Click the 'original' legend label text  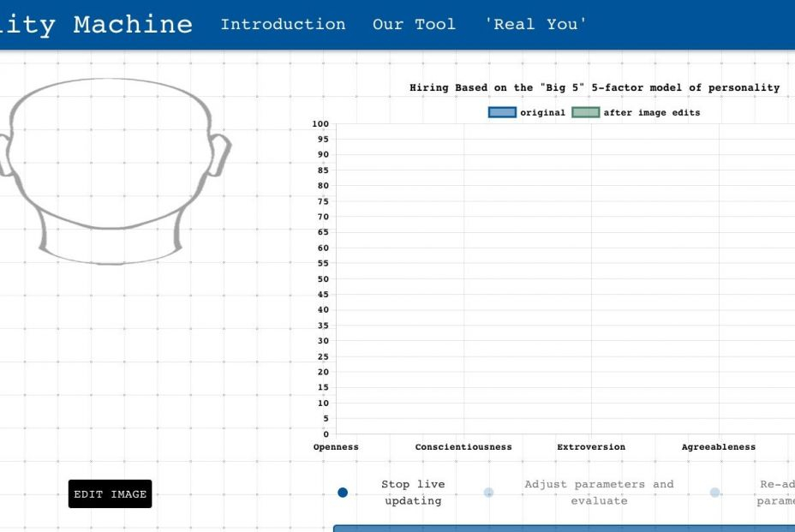point(542,112)
